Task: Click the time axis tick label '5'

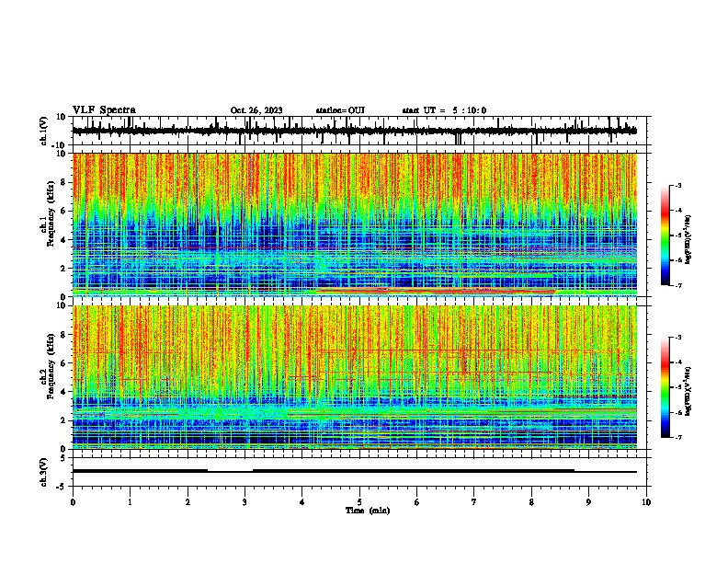Action: click(359, 502)
